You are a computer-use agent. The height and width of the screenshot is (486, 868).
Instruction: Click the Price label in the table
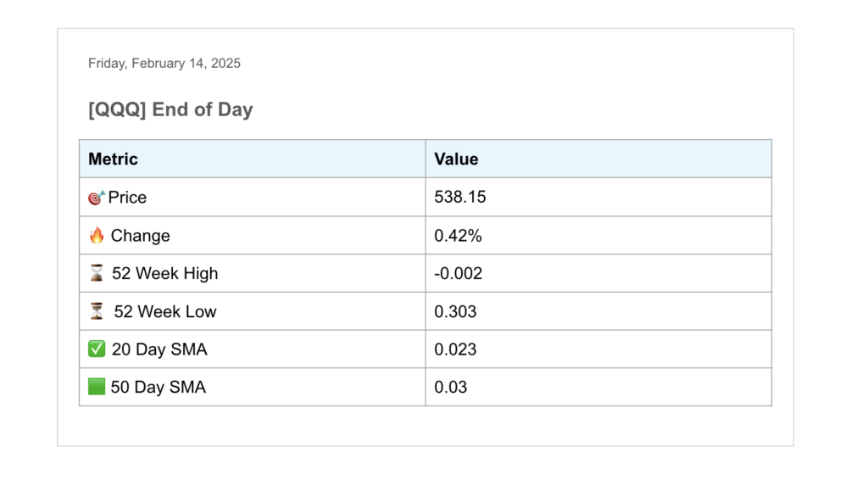pos(127,198)
